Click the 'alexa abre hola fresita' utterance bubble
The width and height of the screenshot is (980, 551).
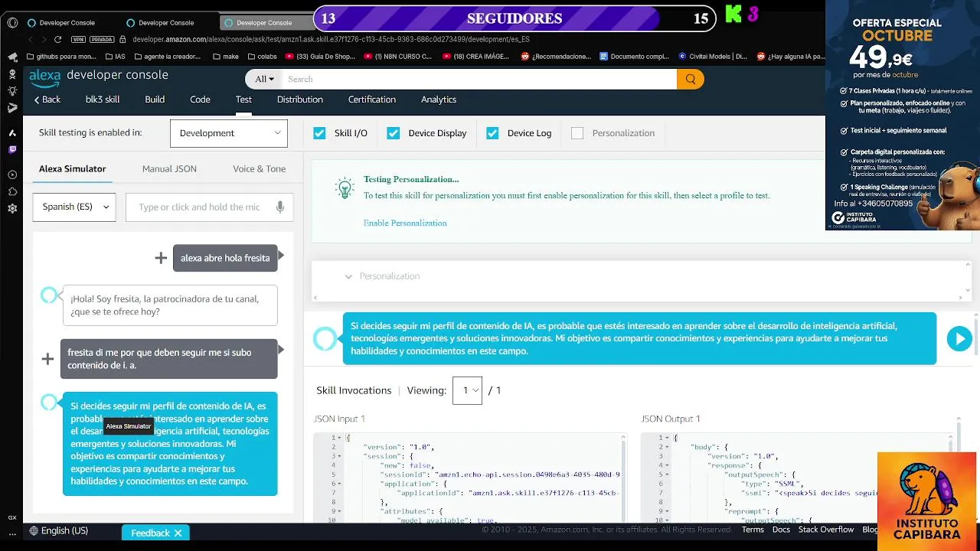coord(225,258)
